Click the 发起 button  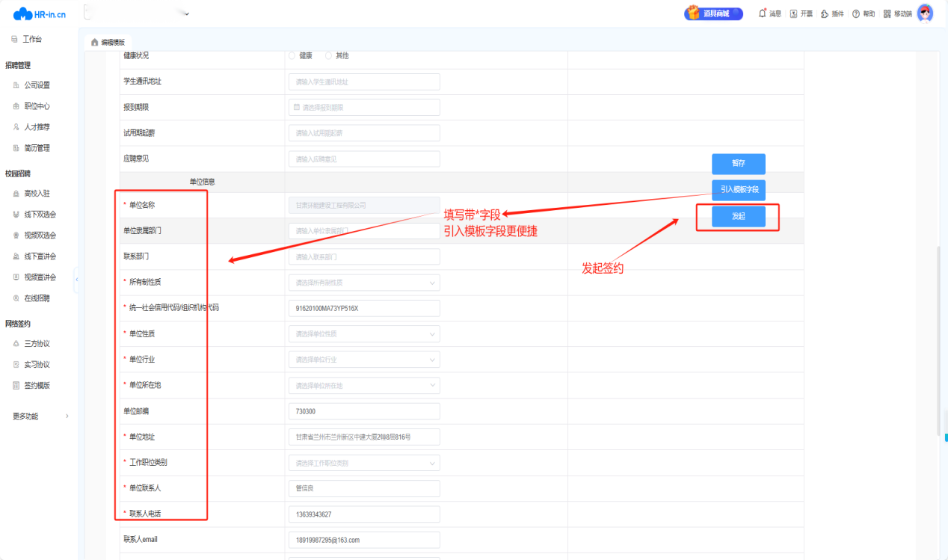click(738, 215)
